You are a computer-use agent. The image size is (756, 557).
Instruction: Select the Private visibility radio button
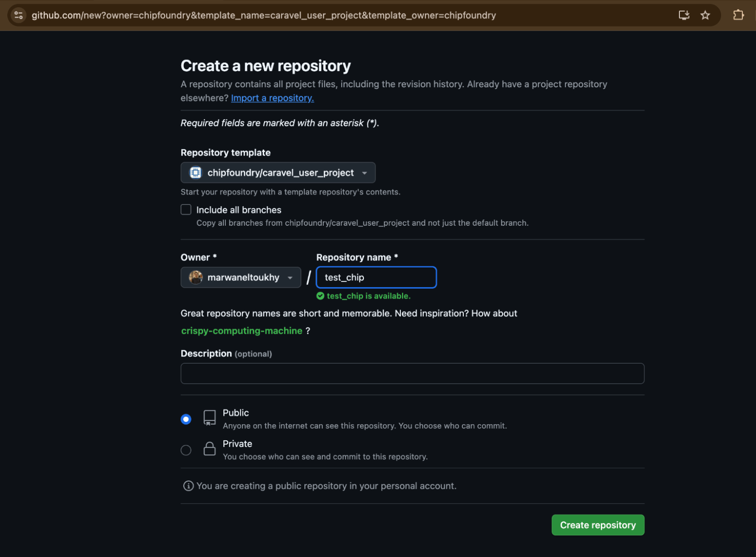[x=186, y=450]
